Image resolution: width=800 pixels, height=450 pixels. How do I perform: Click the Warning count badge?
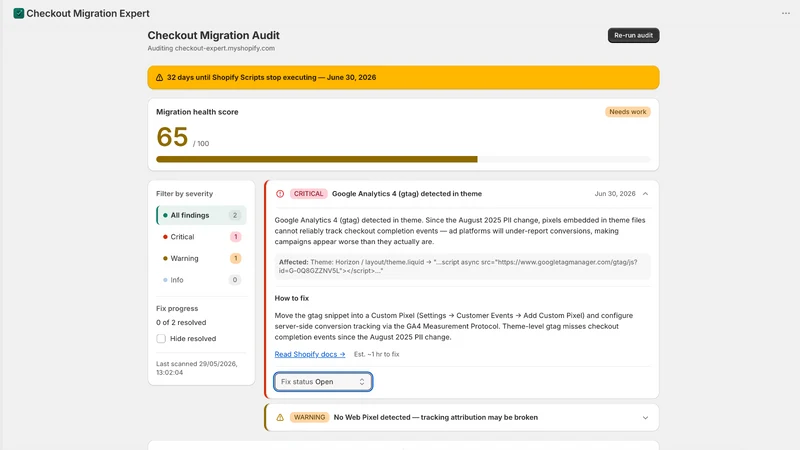235,258
